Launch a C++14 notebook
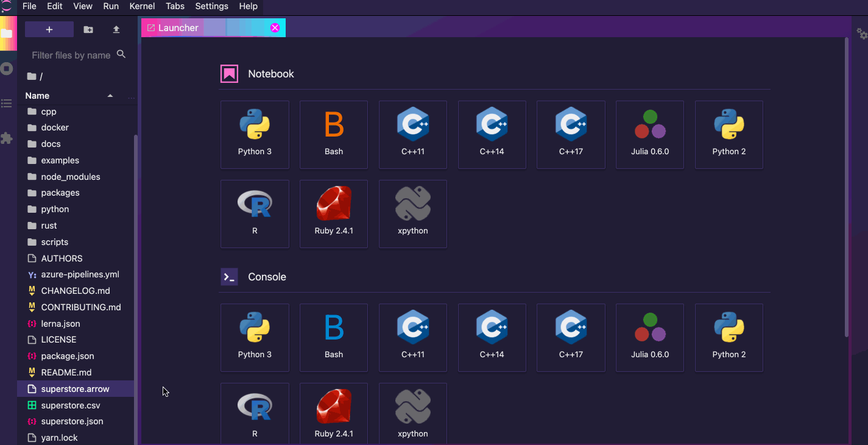This screenshot has height=445, width=868. point(492,135)
